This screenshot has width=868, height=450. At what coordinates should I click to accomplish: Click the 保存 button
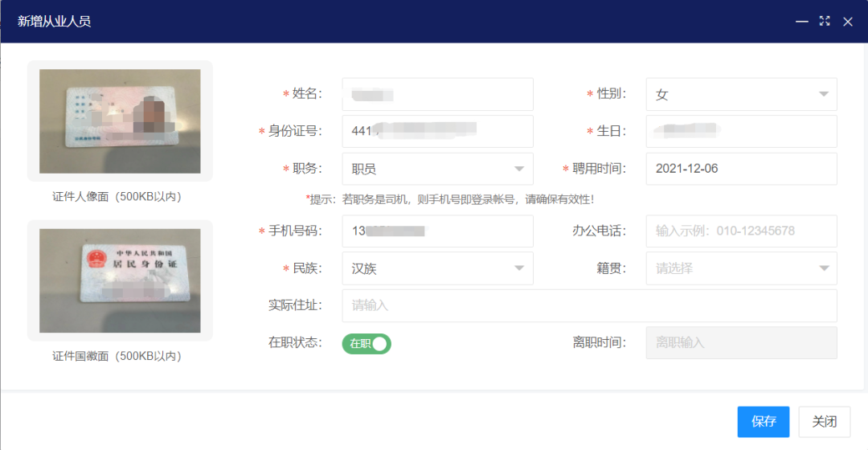coord(763,422)
